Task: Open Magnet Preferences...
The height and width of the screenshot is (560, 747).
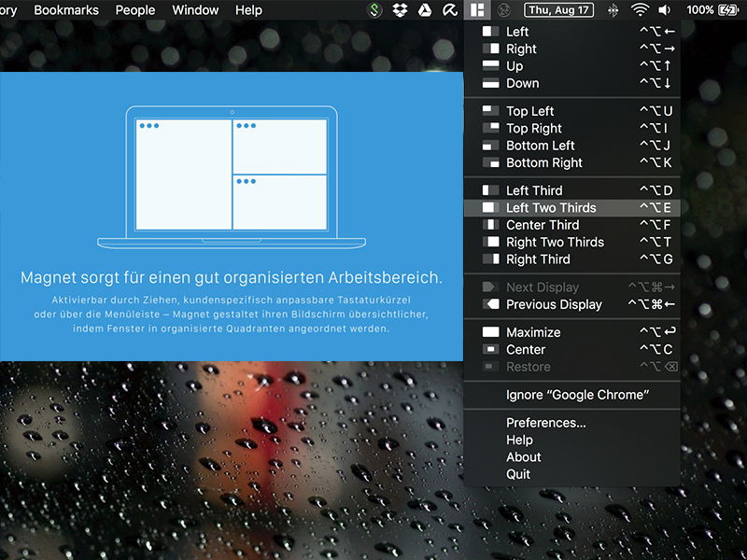Action: coord(572,423)
